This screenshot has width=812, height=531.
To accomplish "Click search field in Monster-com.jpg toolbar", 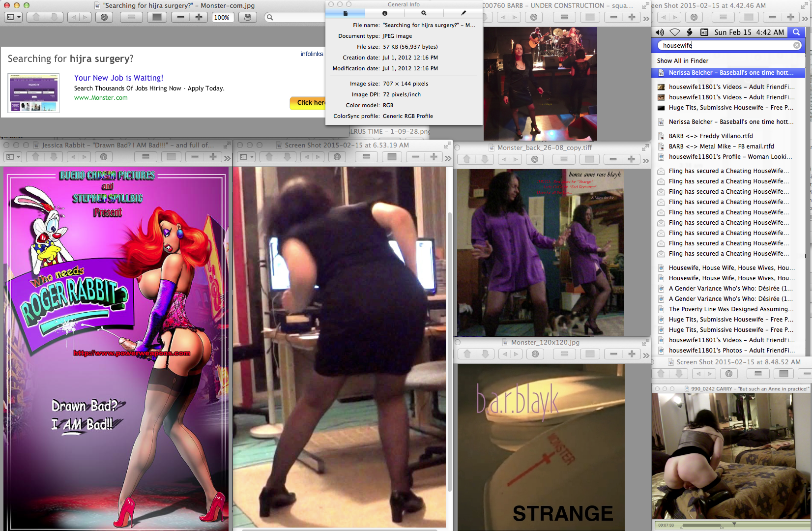I will pyautogui.click(x=295, y=17).
